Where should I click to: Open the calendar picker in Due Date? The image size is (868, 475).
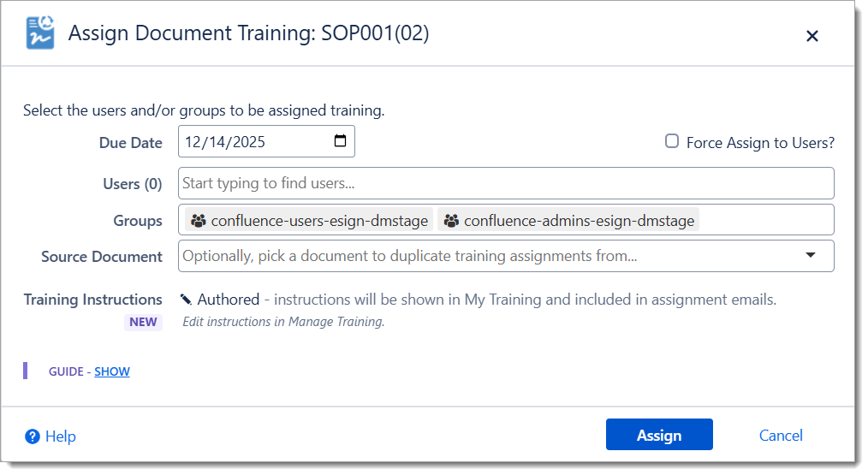(x=340, y=141)
